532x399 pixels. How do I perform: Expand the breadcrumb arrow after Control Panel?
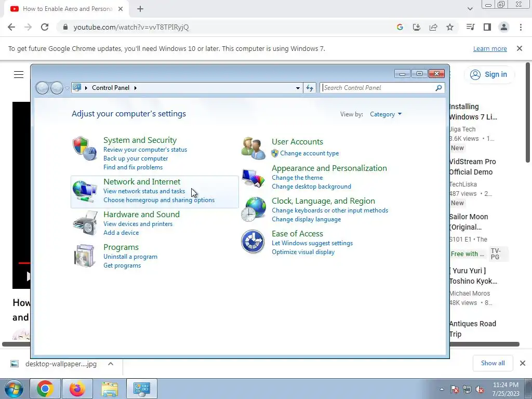pos(136,88)
